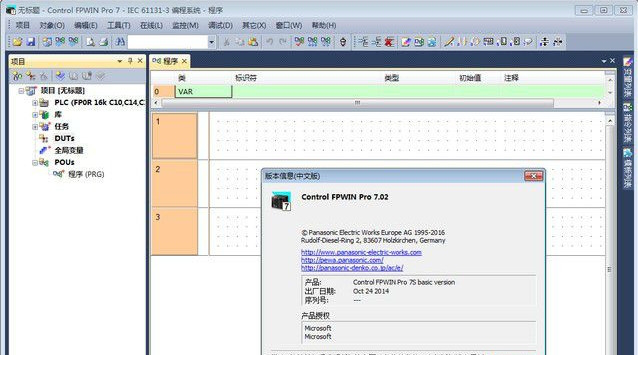The height and width of the screenshot is (369, 638).
Task: Select network 1 orange header box
Action: pyautogui.click(x=175, y=136)
